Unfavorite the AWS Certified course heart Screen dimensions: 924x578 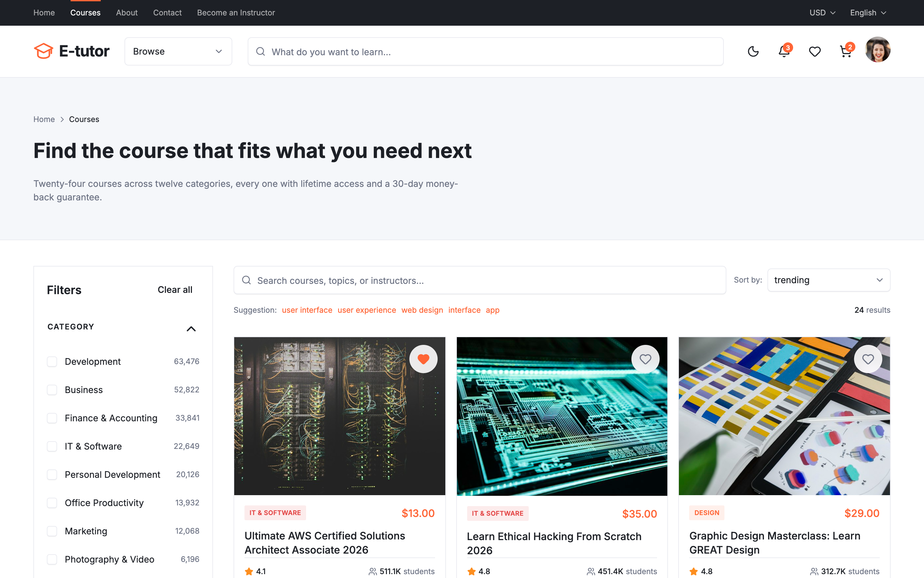pyautogui.click(x=423, y=359)
